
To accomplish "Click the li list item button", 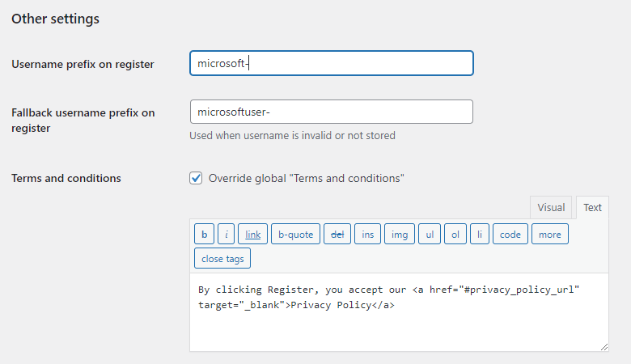I will pyautogui.click(x=479, y=235).
